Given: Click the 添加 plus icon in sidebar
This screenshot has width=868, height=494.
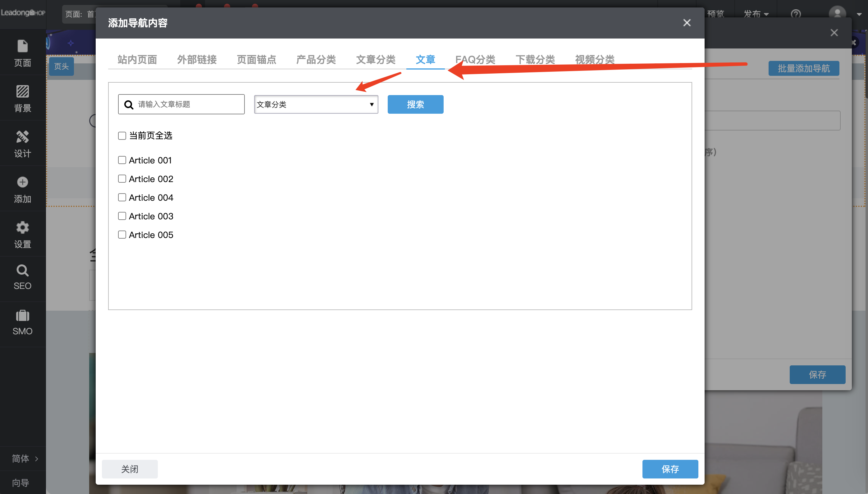Looking at the screenshot, I should pos(22,182).
